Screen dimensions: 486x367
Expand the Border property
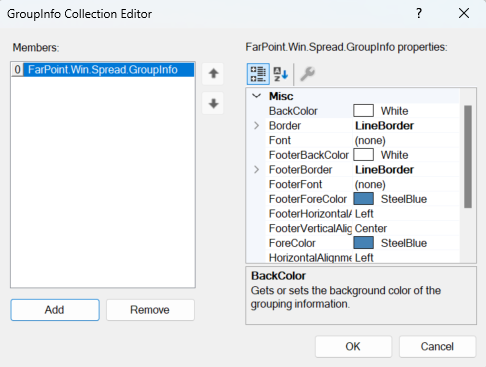tap(256, 126)
